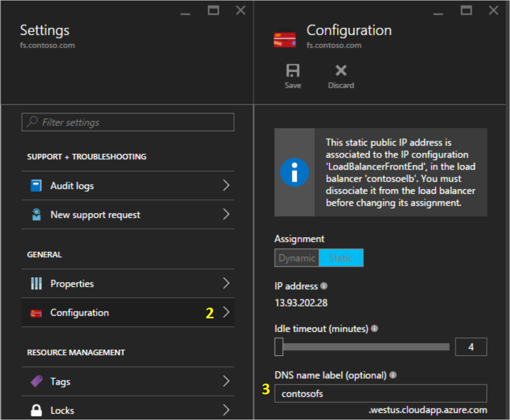Open Locks settings item
The width and height of the screenshot is (510, 420).
128,408
